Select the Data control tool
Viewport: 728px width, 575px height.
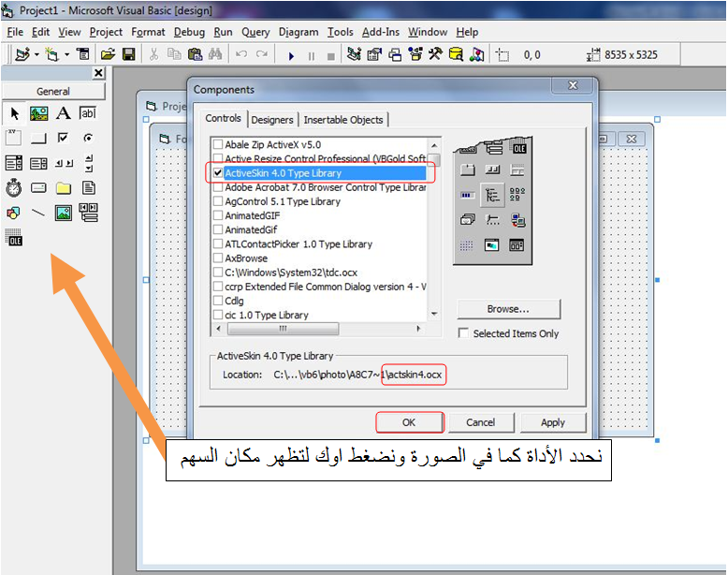pos(88,213)
